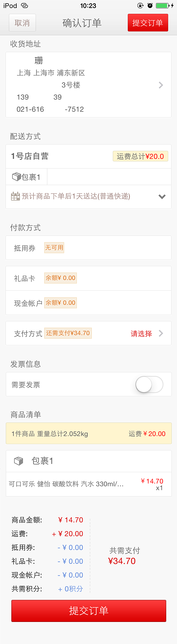Select the 包裹1 package tab
Viewport: 177px width, 644px height.
tap(27, 177)
